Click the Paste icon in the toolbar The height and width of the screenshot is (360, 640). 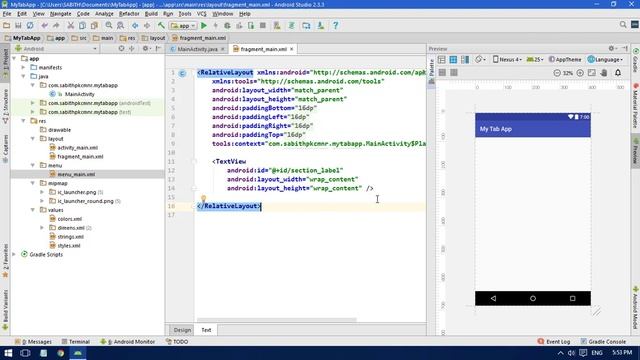(x=94, y=25)
